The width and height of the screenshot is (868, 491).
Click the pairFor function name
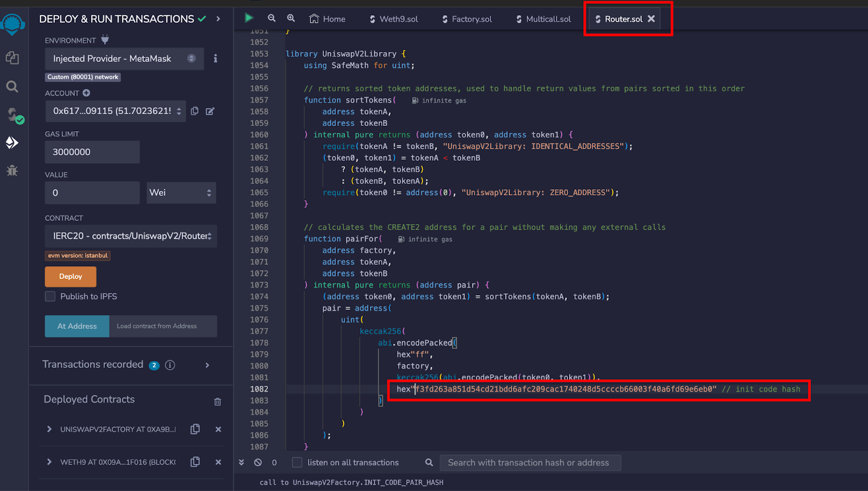[x=362, y=239]
